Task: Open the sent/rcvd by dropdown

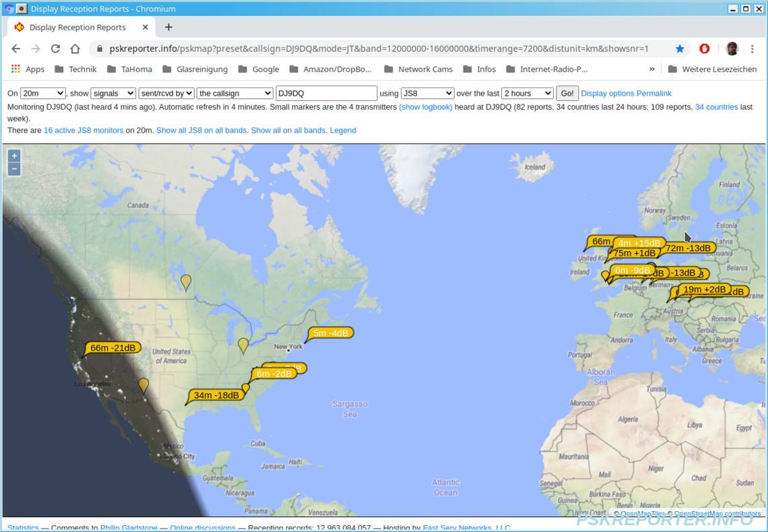Action: 166,93
